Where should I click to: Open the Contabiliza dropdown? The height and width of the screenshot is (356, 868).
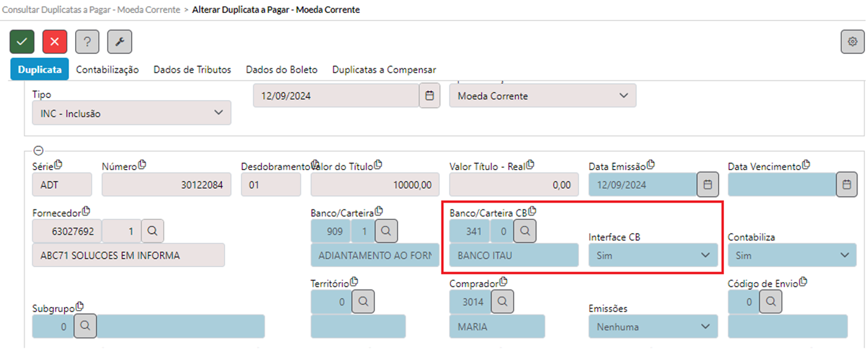pyautogui.click(x=792, y=255)
